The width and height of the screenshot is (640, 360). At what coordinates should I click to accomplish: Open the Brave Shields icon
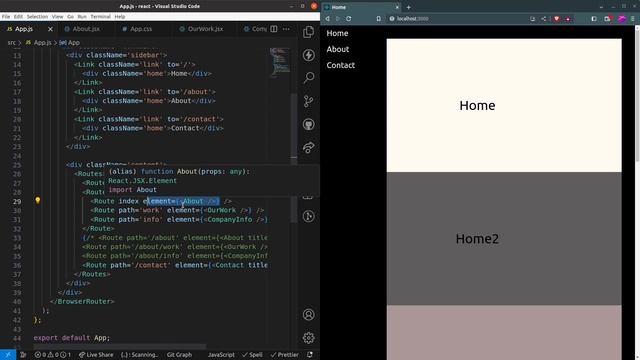tap(557, 19)
